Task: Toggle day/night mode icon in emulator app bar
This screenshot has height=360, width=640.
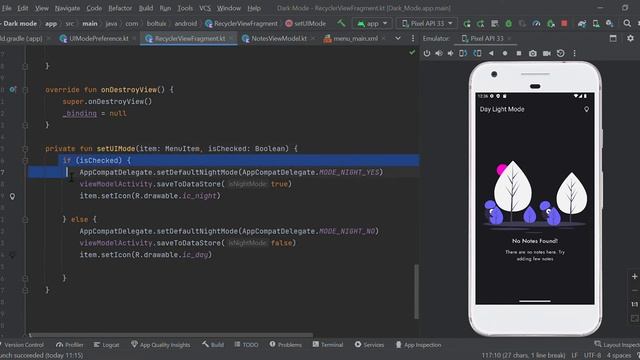Action: [x=586, y=109]
